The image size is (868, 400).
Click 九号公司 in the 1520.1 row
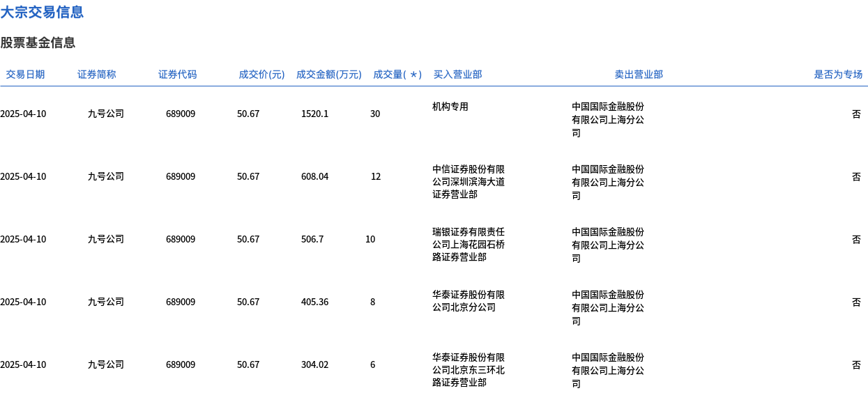tap(106, 114)
